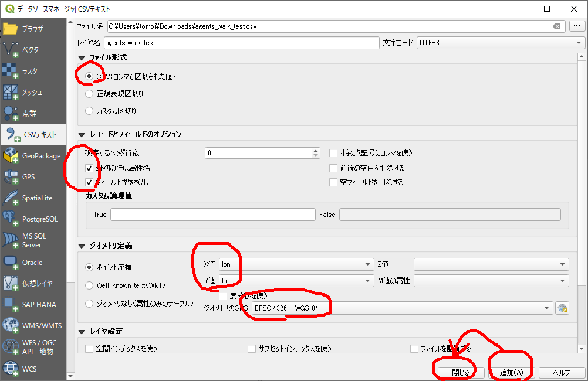Image resolution: width=588 pixels, height=381 pixels.
Task: Select the 正規表現区切り radio button
Action: point(89,93)
